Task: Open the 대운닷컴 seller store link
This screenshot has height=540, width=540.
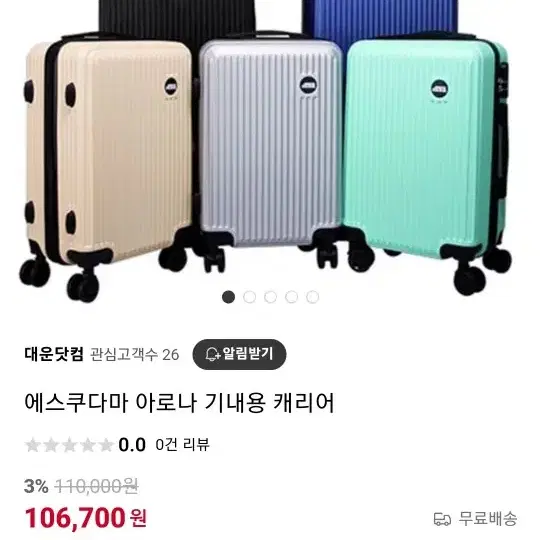Action: (x=54, y=354)
